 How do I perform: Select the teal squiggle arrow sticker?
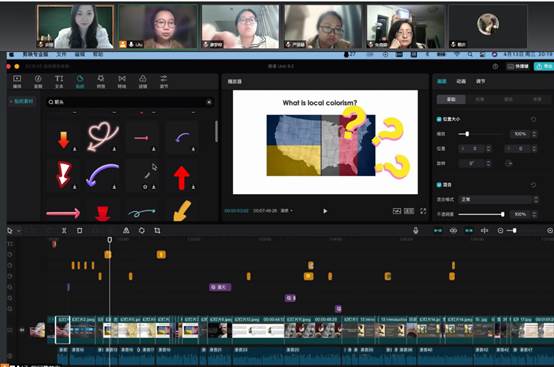click(x=141, y=212)
